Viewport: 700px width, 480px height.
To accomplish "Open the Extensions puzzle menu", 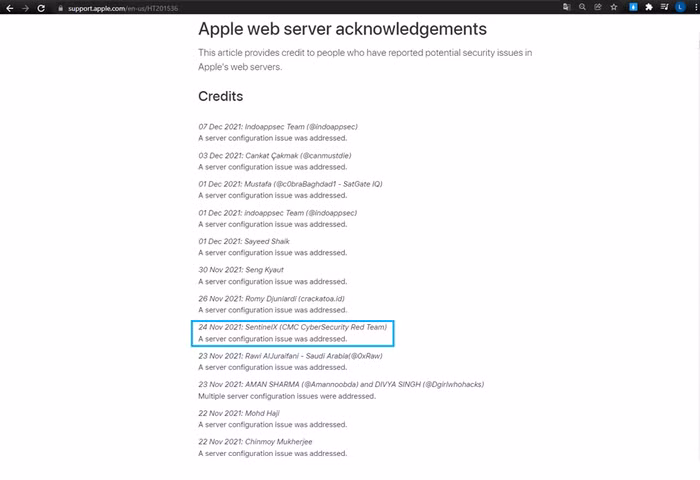I will click(x=649, y=7).
